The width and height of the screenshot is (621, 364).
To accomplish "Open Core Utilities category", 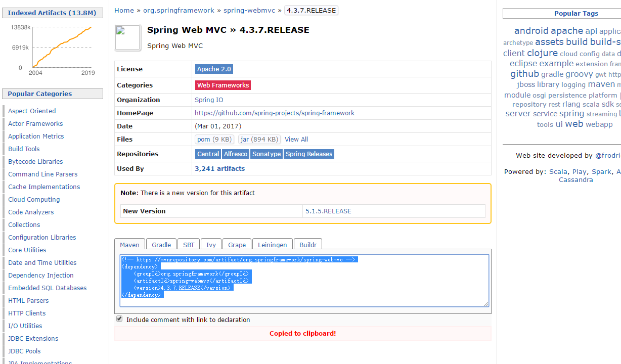I will pos(27,250).
